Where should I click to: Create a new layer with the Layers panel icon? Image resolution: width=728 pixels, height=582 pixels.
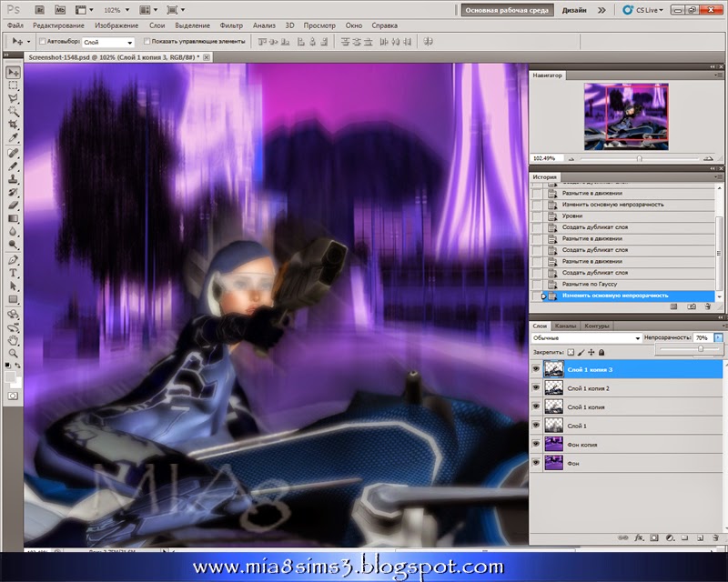[x=700, y=538]
